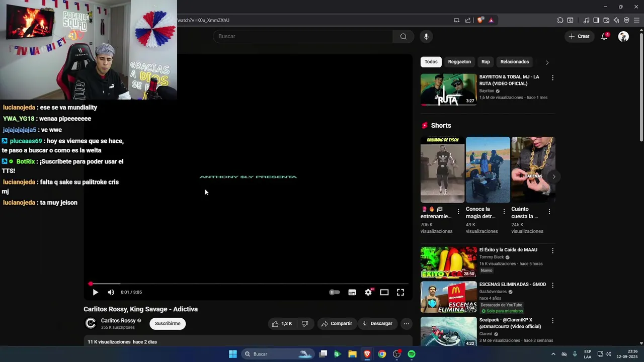Click the Brave Shields lion icon
This screenshot has width=644, height=362.
click(x=480, y=20)
